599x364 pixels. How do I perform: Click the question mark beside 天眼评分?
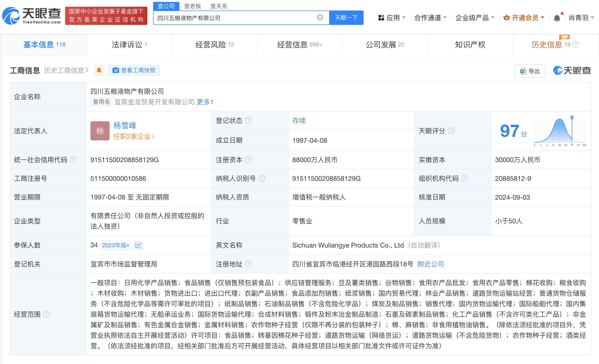click(451, 131)
